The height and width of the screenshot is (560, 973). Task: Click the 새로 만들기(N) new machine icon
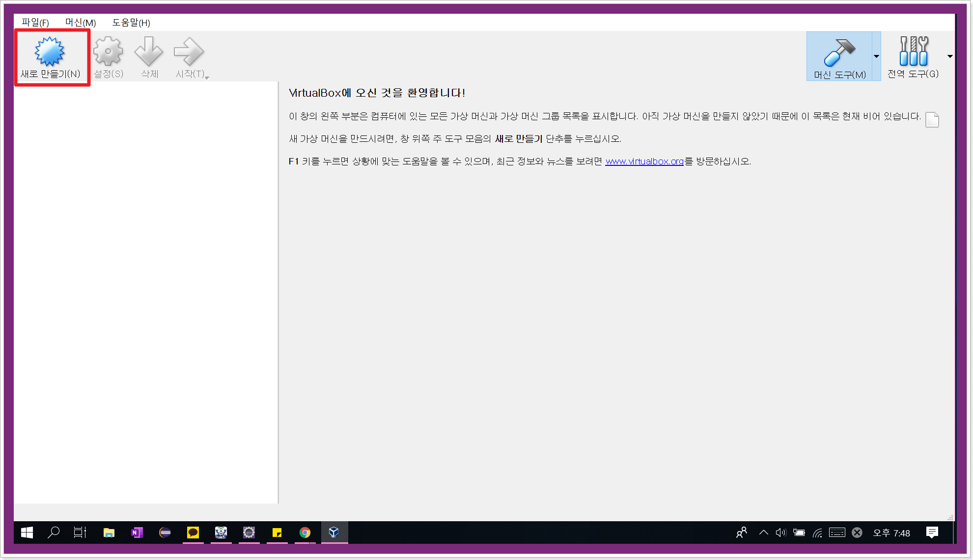click(x=50, y=52)
